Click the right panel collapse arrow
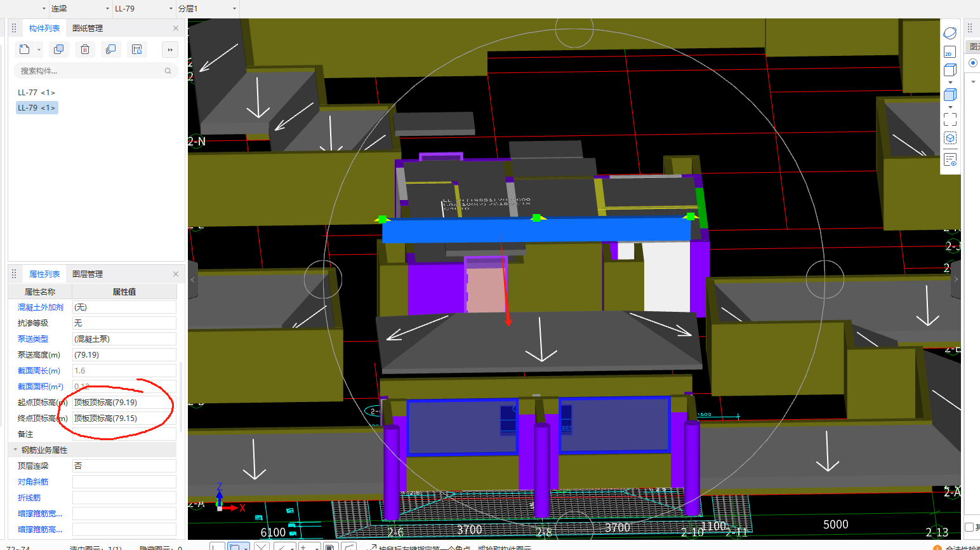The width and height of the screenshot is (980, 550). tap(956, 279)
